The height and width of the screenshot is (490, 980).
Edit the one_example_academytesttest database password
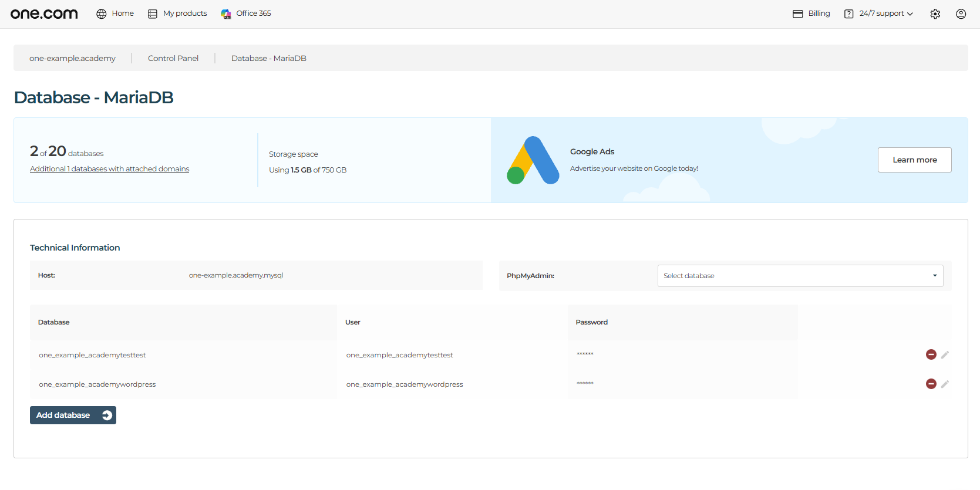pos(945,354)
